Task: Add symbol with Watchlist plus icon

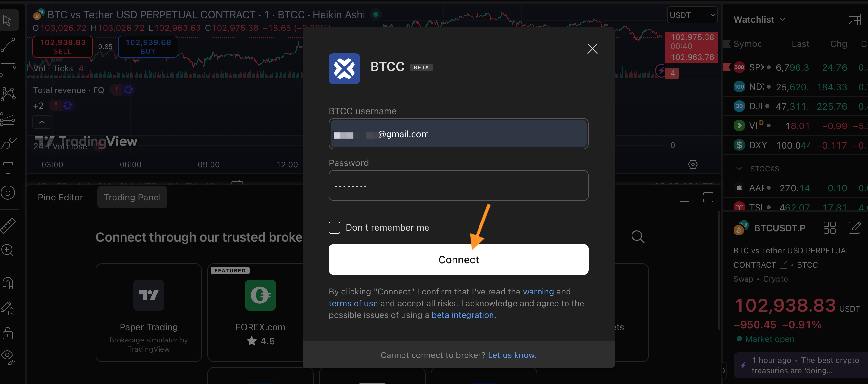Action: coord(830,19)
